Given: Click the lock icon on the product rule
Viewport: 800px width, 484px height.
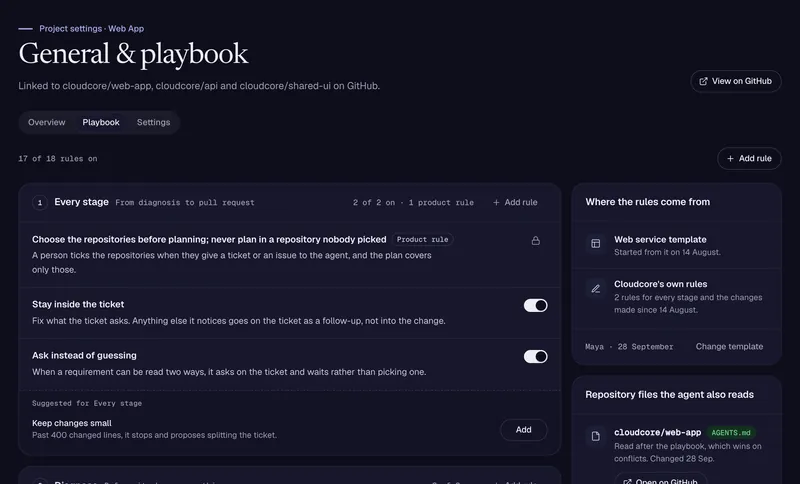Looking at the screenshot, I should (x=535, y=240).
